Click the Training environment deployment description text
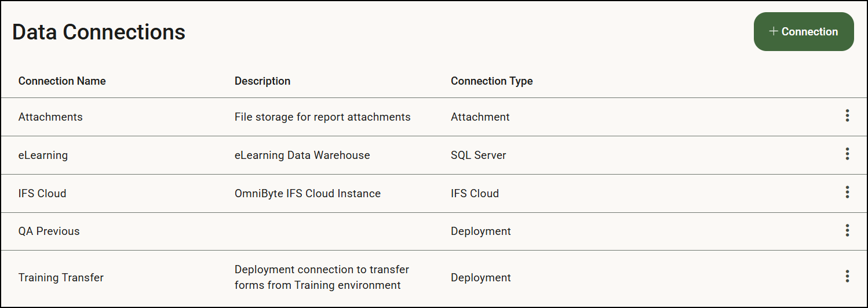This screenshot has height=308, width=868. [322, 277]
